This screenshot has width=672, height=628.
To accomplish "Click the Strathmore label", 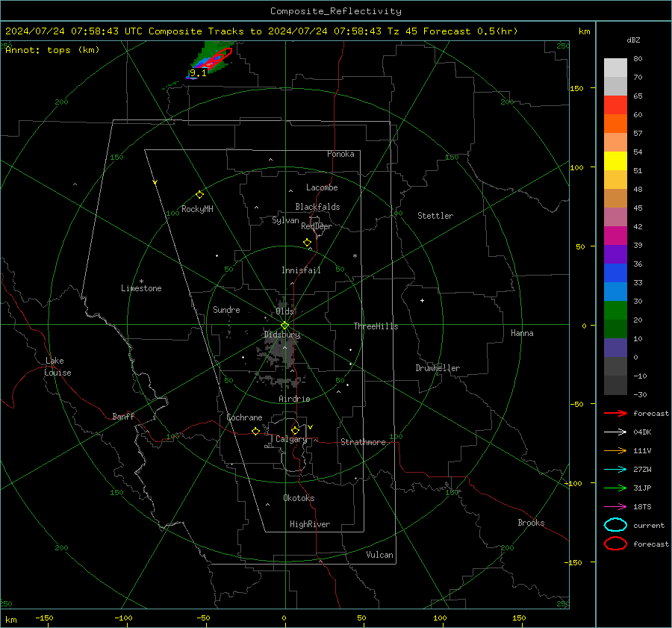I will pos(363,442).
